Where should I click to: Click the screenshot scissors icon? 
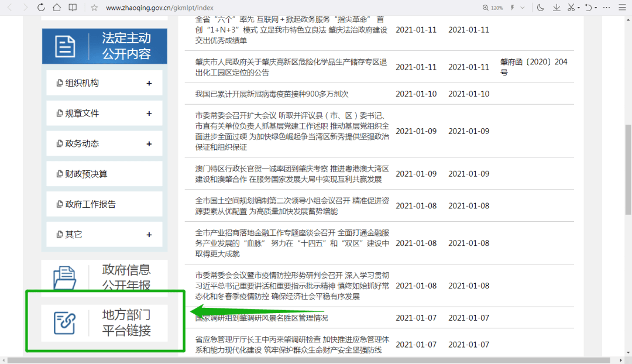(x=572, y=8)
